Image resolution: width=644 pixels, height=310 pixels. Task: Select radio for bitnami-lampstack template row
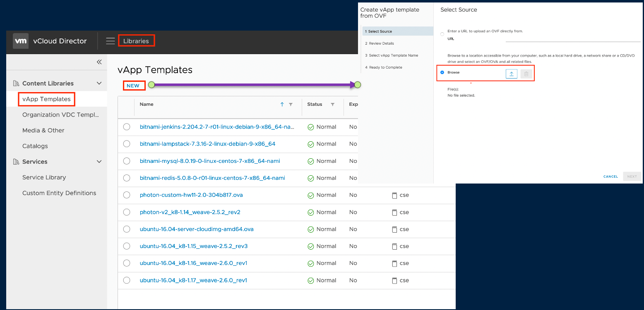pyautogui.click(x=127, y=144)
